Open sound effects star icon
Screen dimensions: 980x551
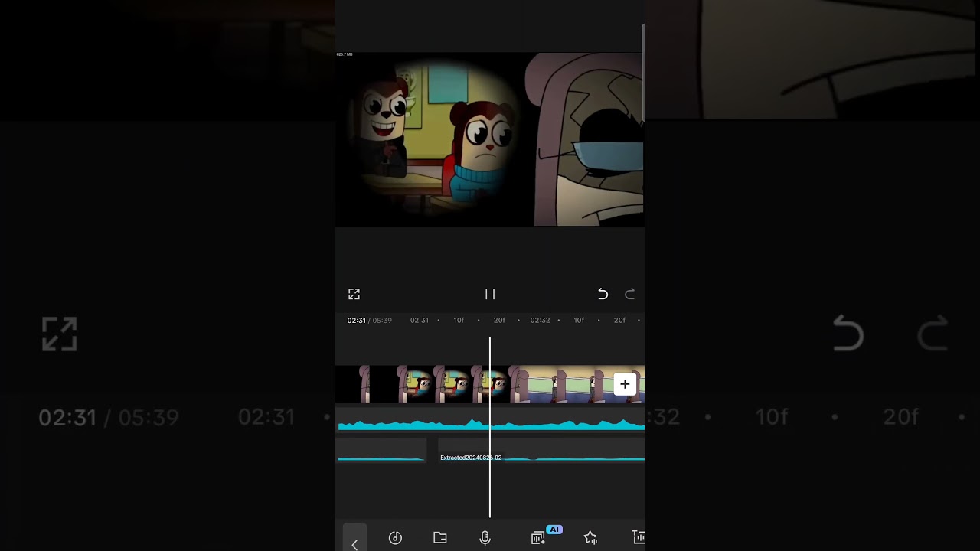tap(590, 538)
